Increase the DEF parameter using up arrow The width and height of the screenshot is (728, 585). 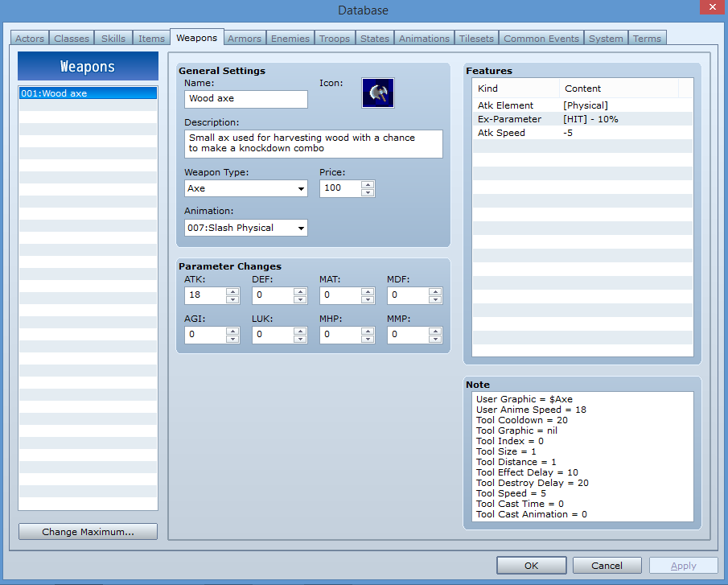[x=300, y=292]
